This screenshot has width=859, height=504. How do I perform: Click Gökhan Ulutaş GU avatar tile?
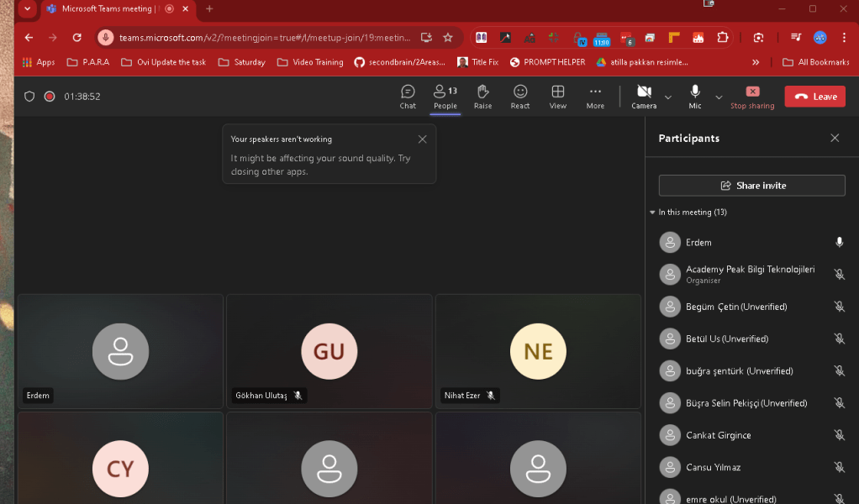329,351
